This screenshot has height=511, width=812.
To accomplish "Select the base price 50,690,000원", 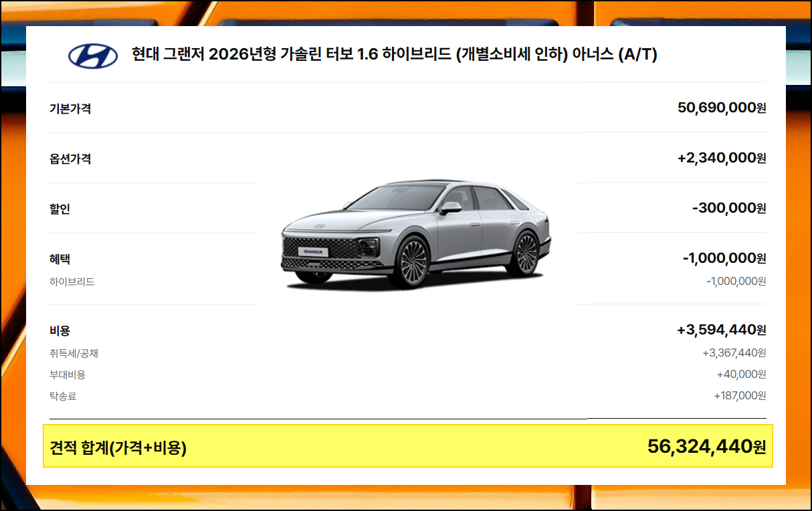I will [x=722, y=108].
